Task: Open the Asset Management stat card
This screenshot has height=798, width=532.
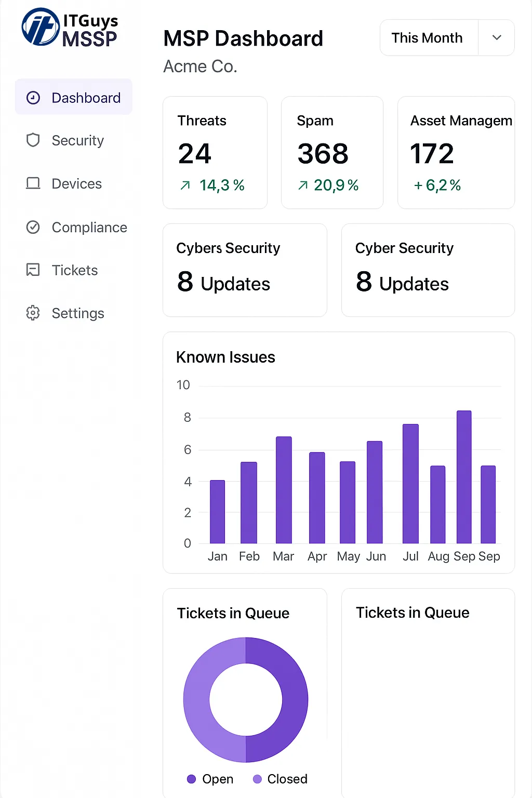Action: point(456,153)
